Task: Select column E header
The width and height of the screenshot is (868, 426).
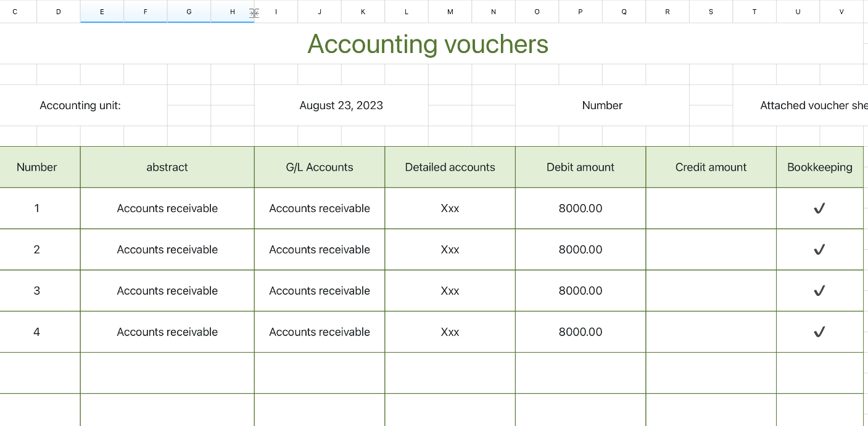Action: [102, 12]
